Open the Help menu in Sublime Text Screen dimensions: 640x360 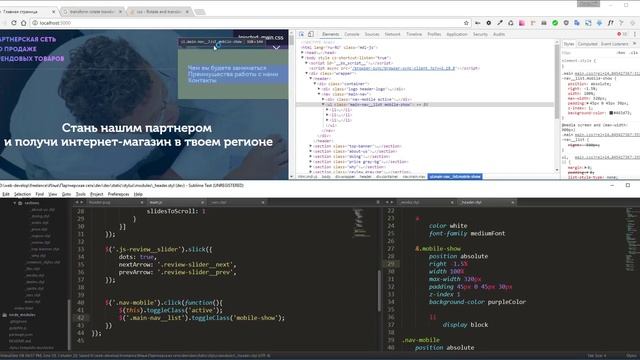coord(138,194)
